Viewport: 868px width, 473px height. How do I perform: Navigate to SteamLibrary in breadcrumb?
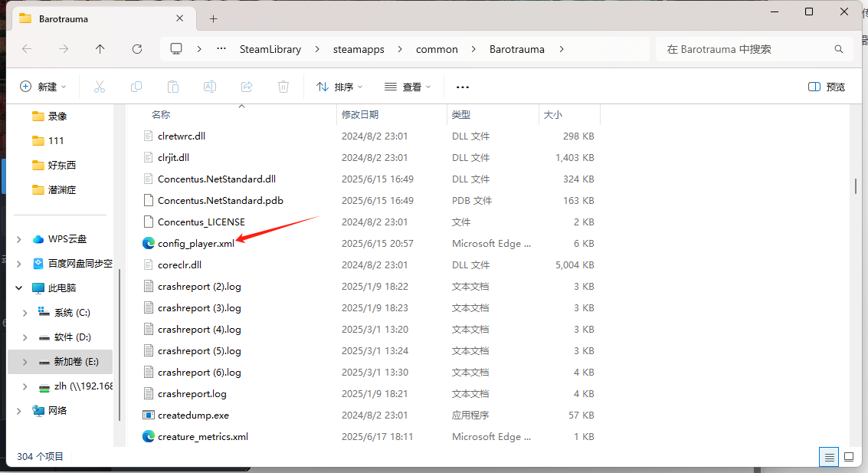[x=270, y=49]
